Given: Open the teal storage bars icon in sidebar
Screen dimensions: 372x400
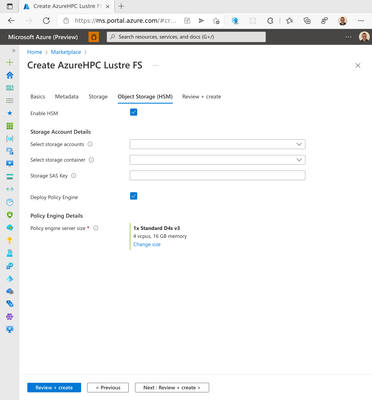Looking at the screenshot, I should point(10,177).
